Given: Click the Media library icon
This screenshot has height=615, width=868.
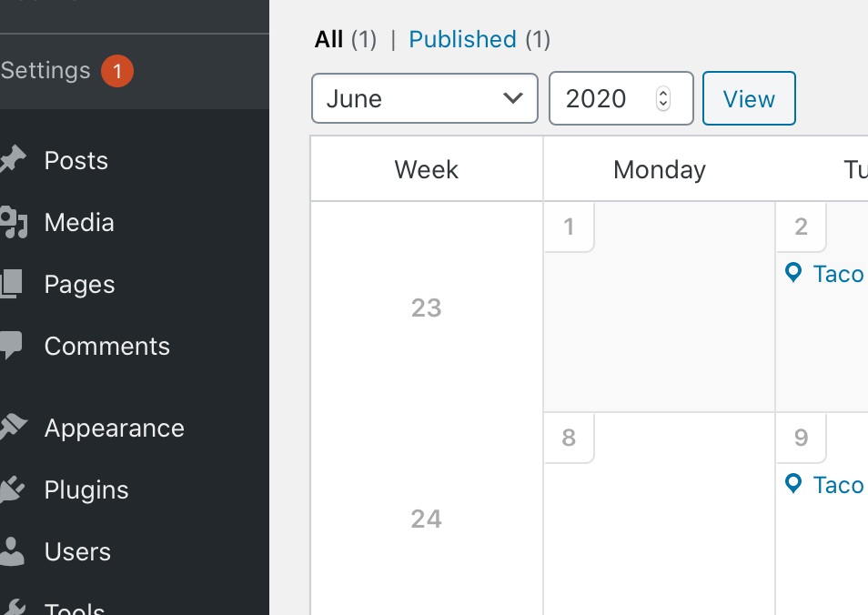Looking at the screenshot, I should click(14, 222).
